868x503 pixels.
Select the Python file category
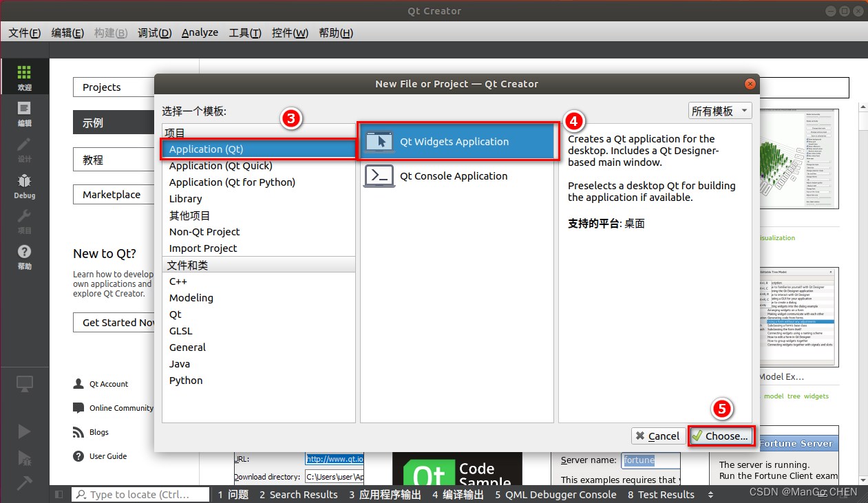coord(259,381)
